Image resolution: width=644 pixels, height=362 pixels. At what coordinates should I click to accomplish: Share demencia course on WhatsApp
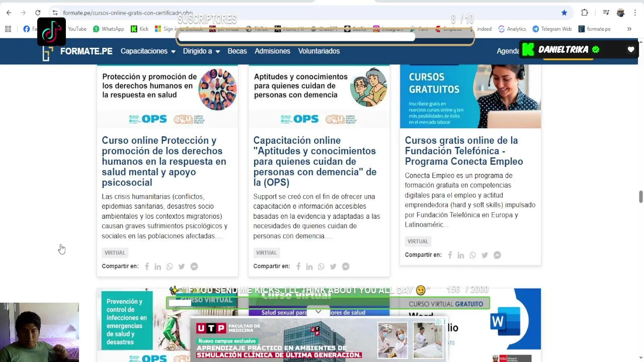click(321, 266)
